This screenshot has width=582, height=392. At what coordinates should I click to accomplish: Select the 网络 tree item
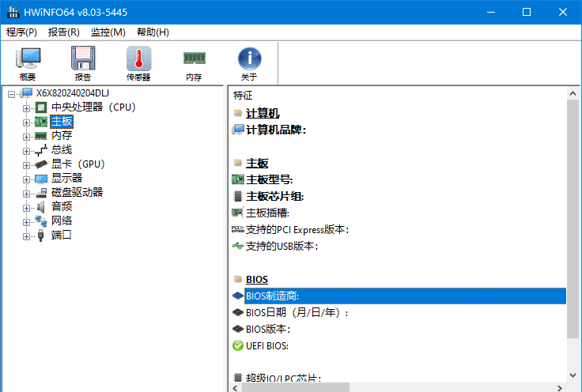pyautogui.click(x=62, y=220)
